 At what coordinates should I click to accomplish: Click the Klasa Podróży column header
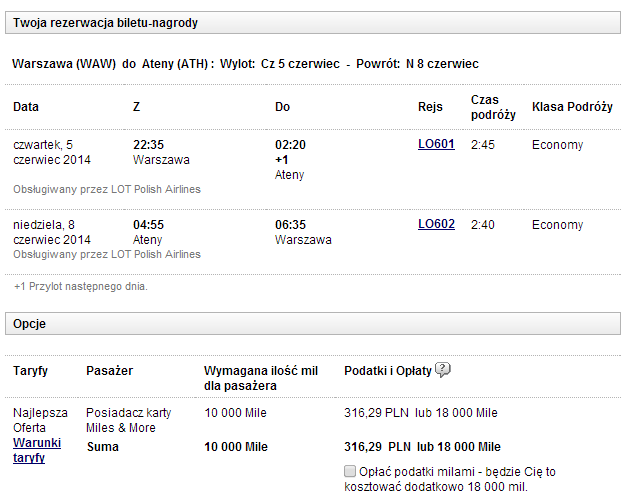tap(572, 107)
